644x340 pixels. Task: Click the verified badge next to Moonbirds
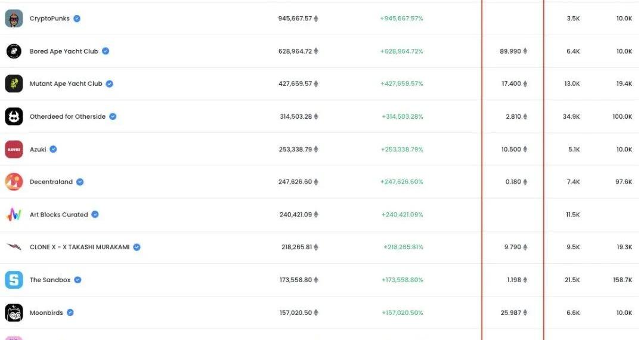70,313
